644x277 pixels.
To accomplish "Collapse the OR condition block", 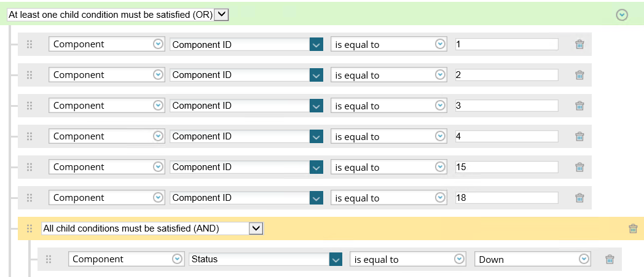I will click(622, 15).
